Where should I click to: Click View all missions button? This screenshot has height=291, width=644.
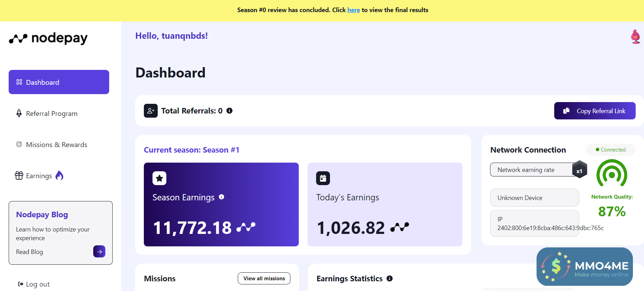click(x=264, y=279)
